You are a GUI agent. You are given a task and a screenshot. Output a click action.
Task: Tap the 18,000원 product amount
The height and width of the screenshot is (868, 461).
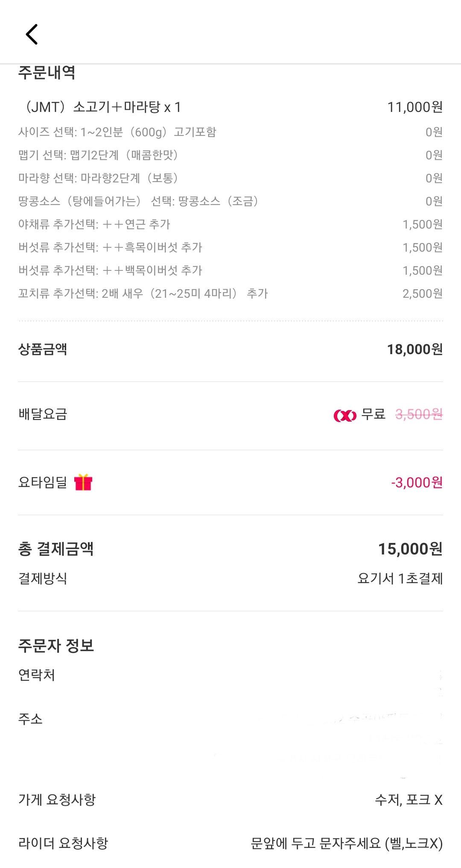pos(414,349)
